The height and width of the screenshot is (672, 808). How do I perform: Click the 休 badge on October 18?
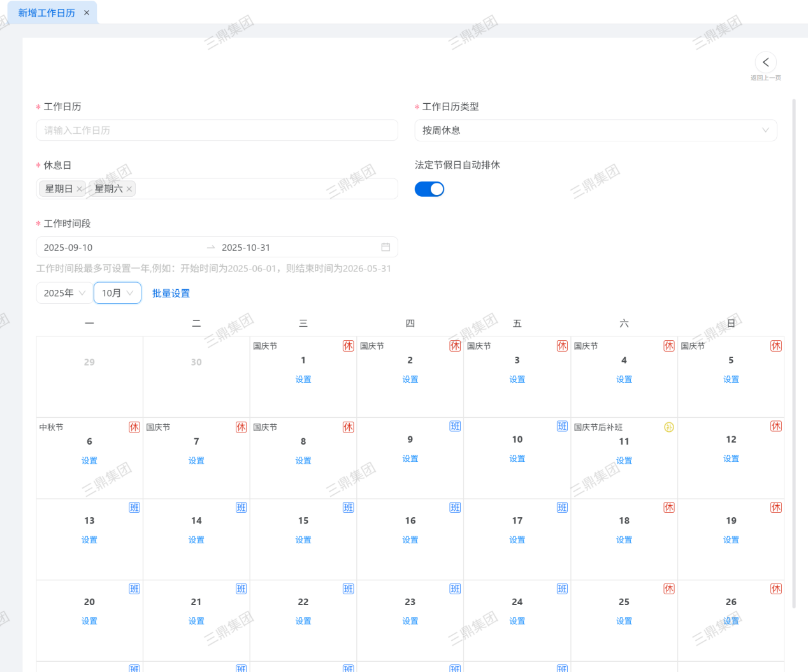pos(668,508)
